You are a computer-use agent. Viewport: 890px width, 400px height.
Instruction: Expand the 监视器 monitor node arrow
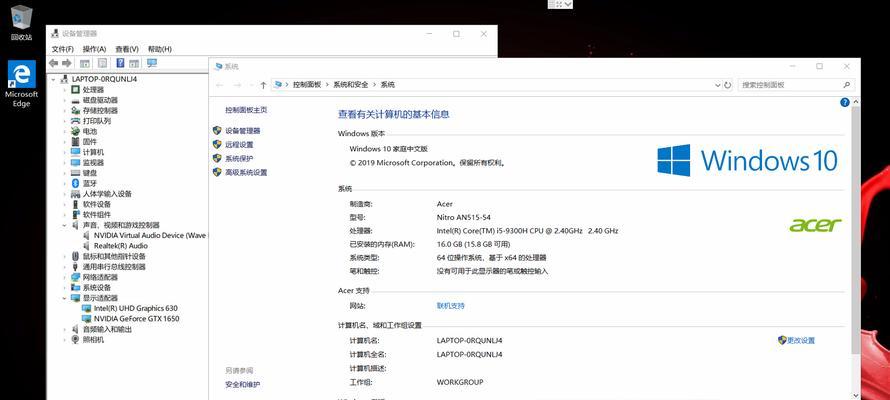click(x=64, y=162)
